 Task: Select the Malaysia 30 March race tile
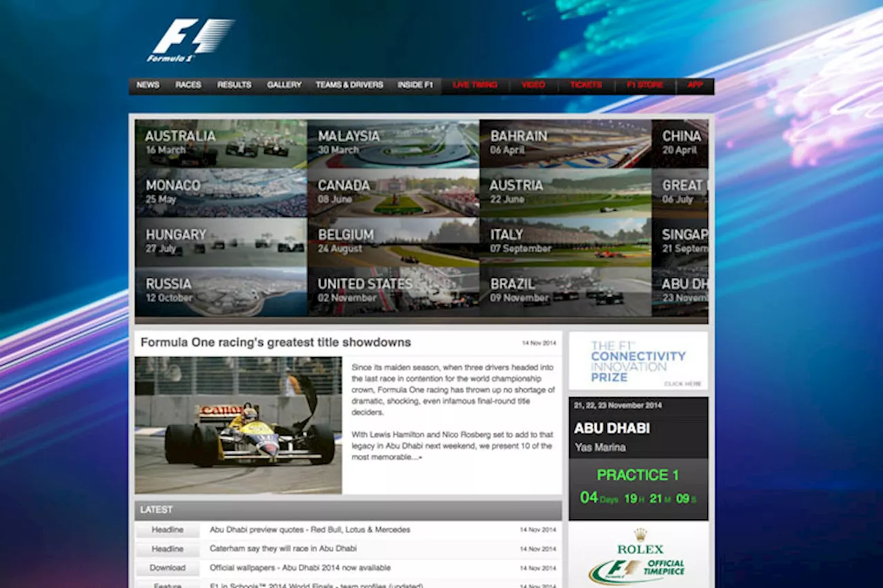(x=393, y=144)
